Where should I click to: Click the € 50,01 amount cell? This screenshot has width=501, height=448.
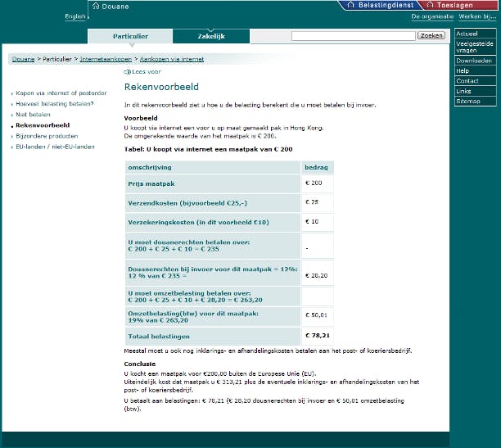pos(316,315)
